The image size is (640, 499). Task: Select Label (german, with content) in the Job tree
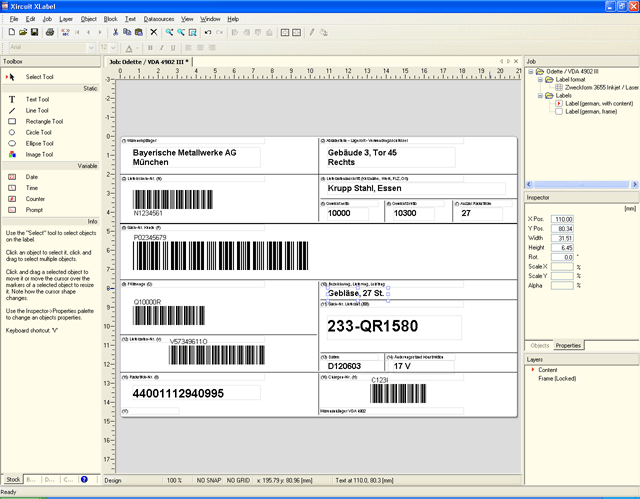click(x=599, y=104)
